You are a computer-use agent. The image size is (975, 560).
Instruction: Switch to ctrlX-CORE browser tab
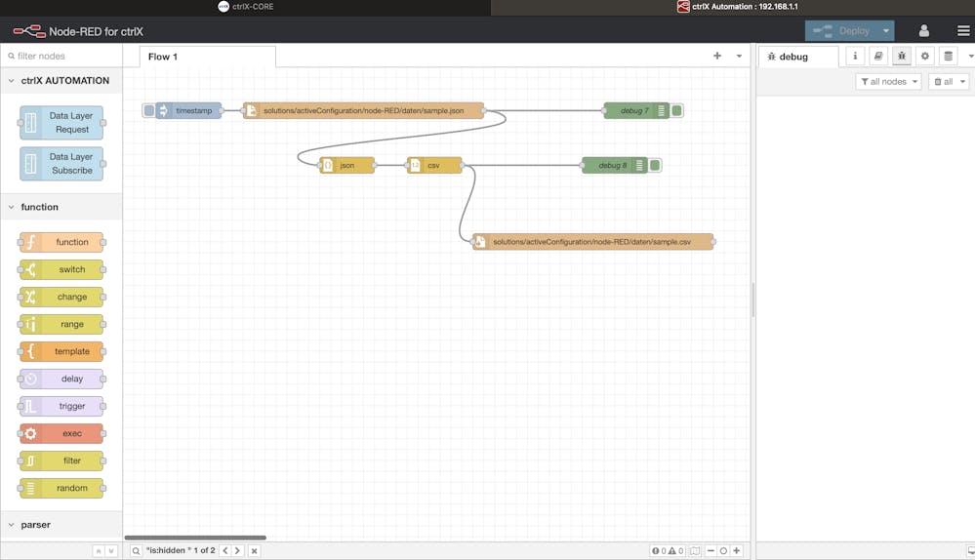tap(246, 7)
